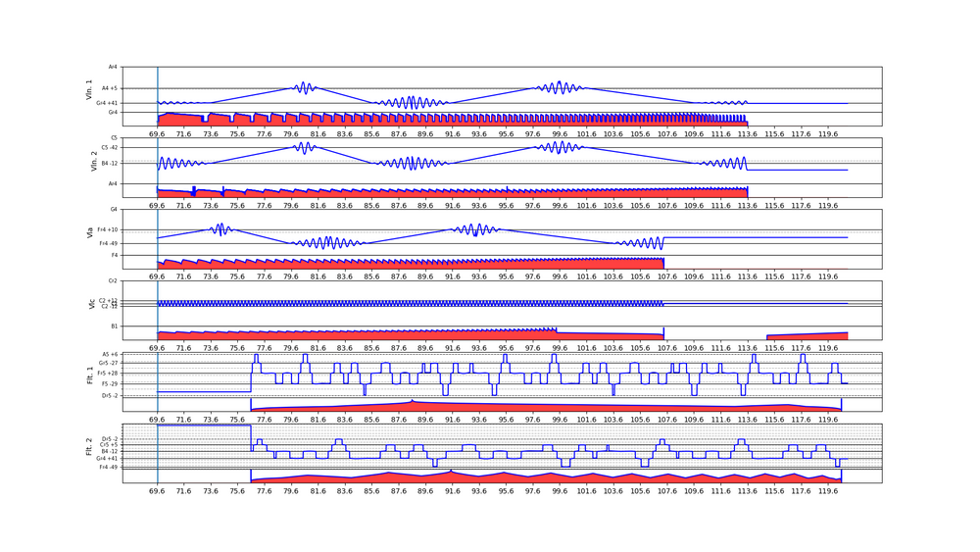Screen dimensions: 980x552
Task: Click the A5 +6 pitch label in Flt. 1
Action: coord(109,354)
